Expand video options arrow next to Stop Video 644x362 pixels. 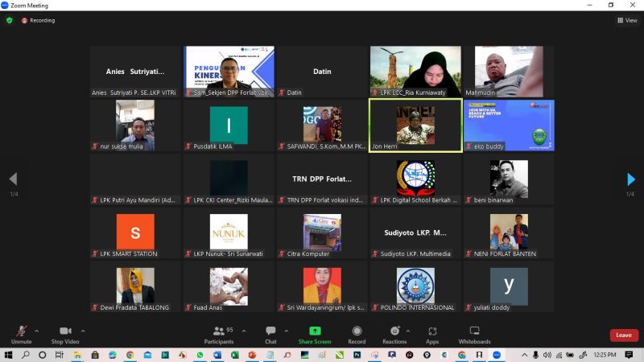pyautogui.click(x=82, y=331)
